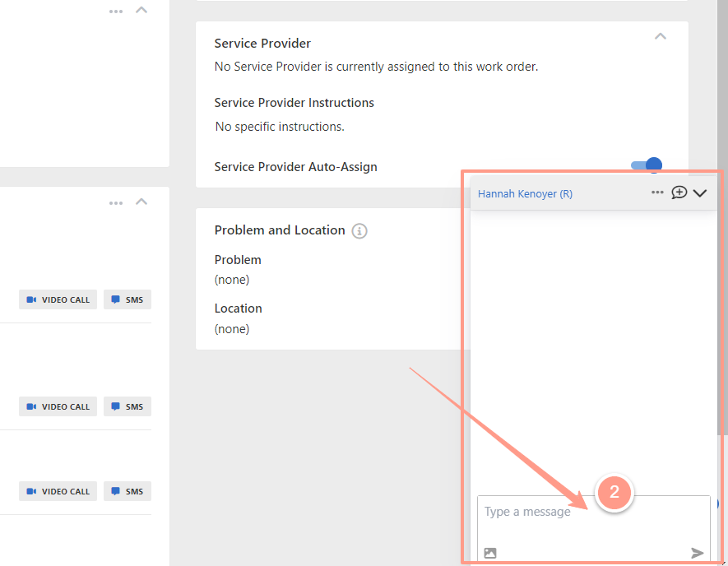Send SMS to first contact
This screenshot has height=566, width=728.
(x=128, y=299)
